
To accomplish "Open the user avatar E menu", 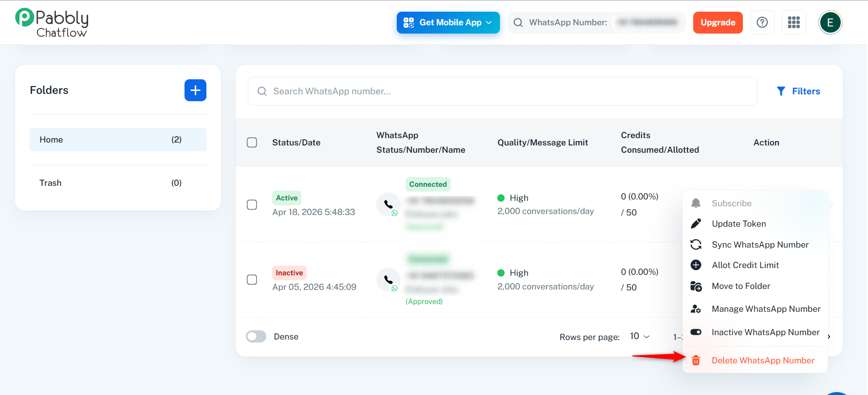I will click(830, 22).
